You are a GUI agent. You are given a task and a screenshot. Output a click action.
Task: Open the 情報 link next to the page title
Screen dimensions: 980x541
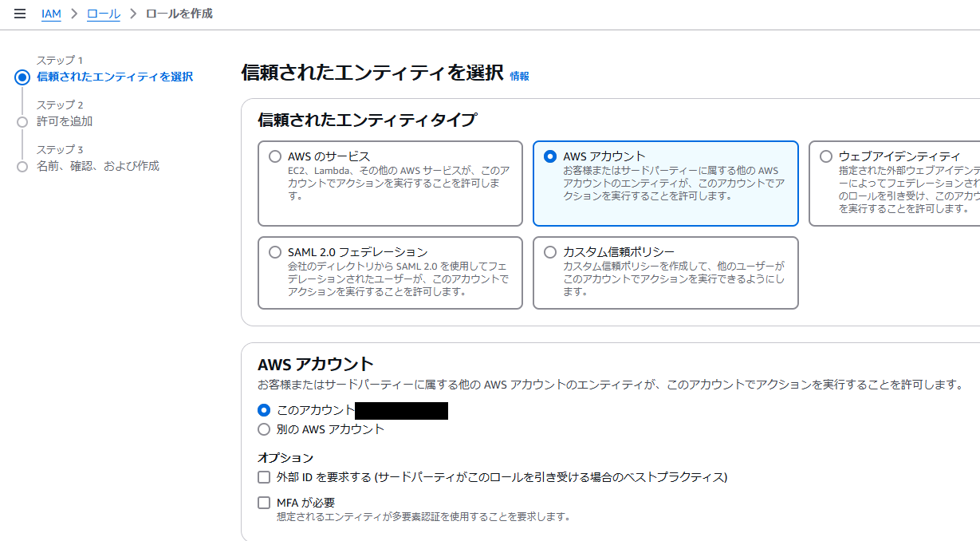(518, 75)
